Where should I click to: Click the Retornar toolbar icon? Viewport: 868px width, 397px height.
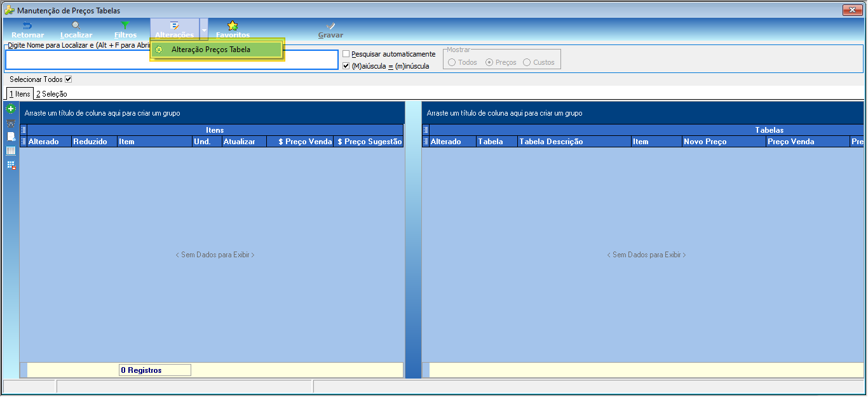click(27, 26)
